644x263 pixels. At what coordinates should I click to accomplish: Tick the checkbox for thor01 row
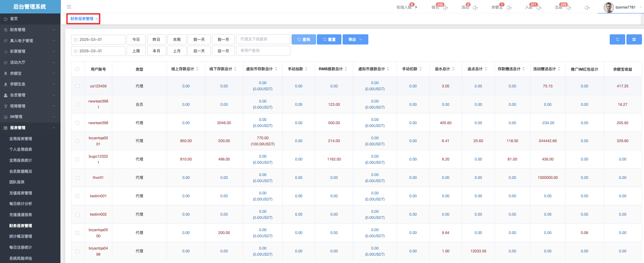click(77, 178)
